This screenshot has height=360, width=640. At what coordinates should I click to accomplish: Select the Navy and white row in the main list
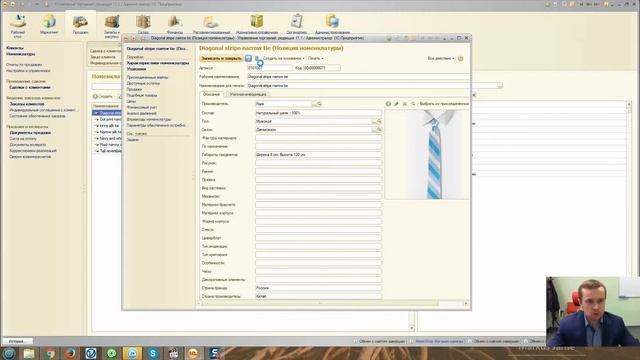point(108,138)
